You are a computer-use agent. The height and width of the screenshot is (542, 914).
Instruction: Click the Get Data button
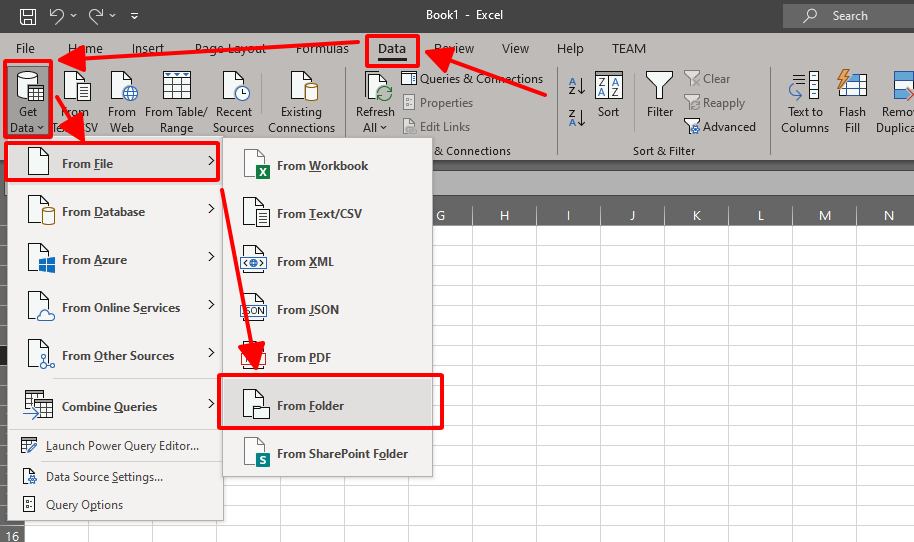[x=27, y=100]
